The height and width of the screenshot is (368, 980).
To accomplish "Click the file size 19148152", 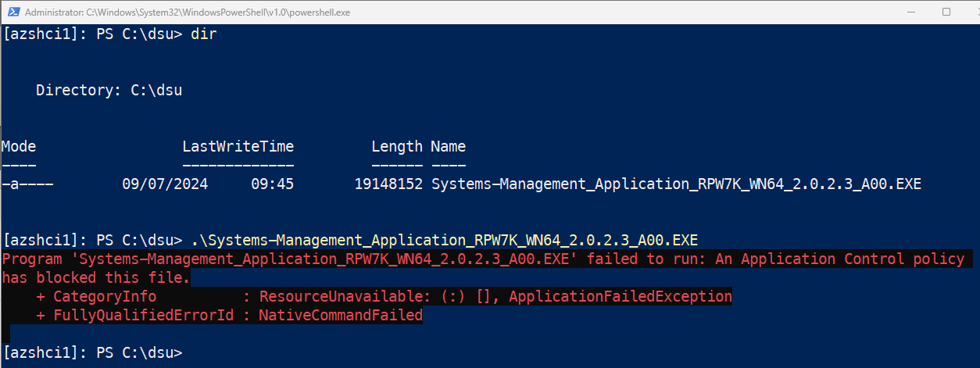I will pyautogui.click(x=388, y=184).
